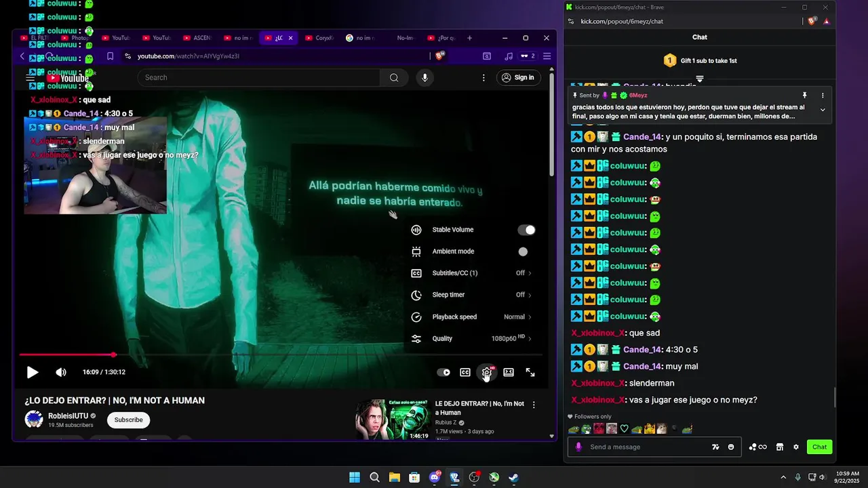Open the Windows Start menu

[355, 477]
